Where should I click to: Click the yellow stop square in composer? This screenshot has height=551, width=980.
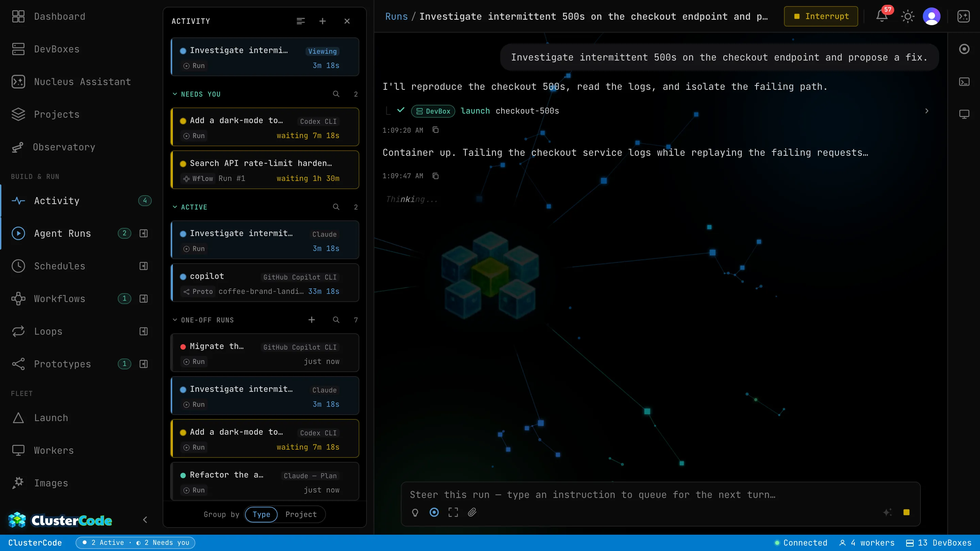[906, 512]
